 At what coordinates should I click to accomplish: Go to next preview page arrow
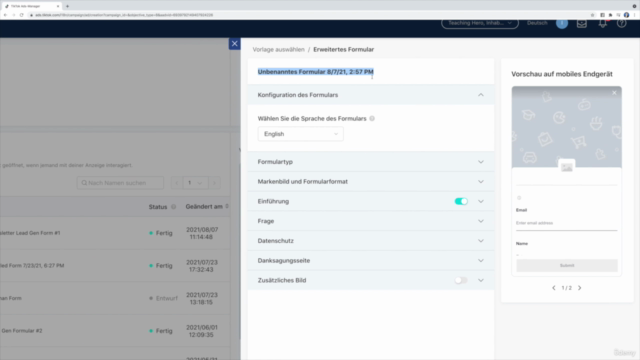(x=580, y=288)
